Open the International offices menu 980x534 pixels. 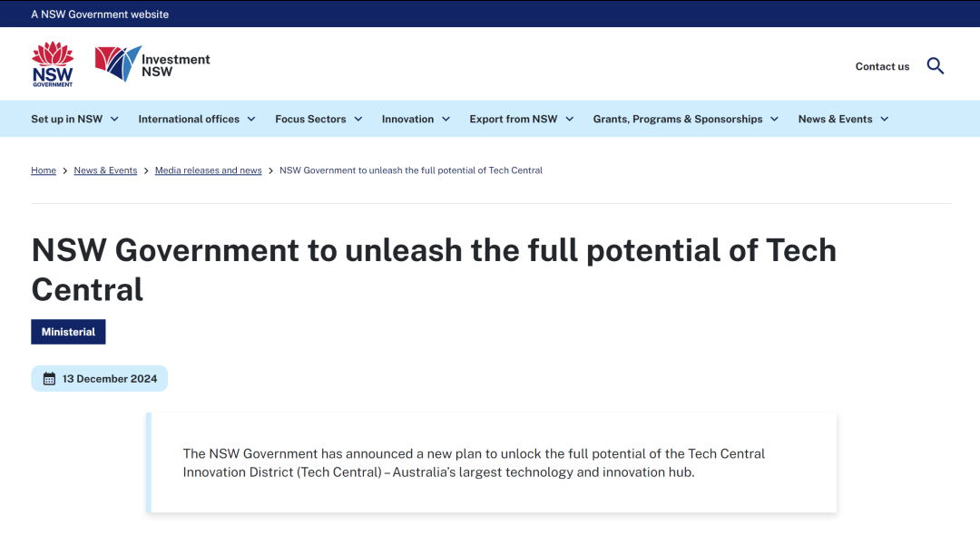189,119
